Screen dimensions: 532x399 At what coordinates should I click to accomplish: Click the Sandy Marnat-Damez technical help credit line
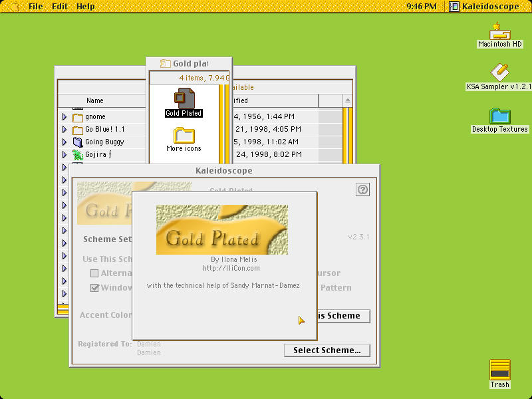(x=223, y=285)
